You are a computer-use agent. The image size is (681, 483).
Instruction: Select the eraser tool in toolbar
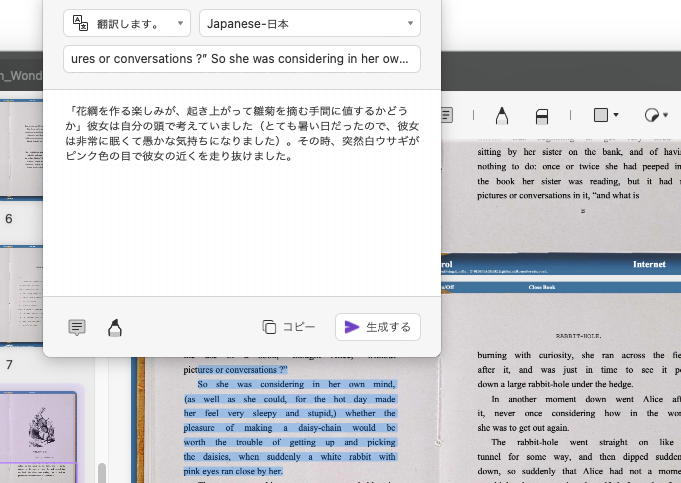point(542,116)
